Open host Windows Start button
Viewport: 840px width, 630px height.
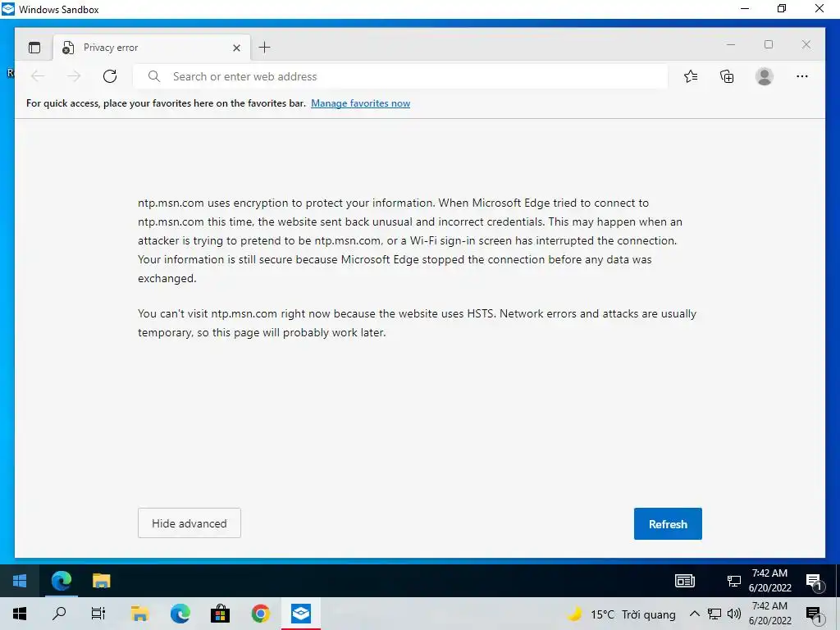[x=20, y=614]
